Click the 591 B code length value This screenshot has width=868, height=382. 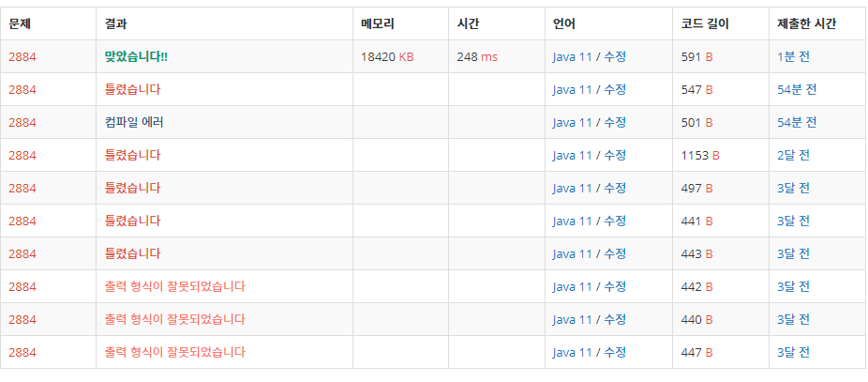point(697,56)
